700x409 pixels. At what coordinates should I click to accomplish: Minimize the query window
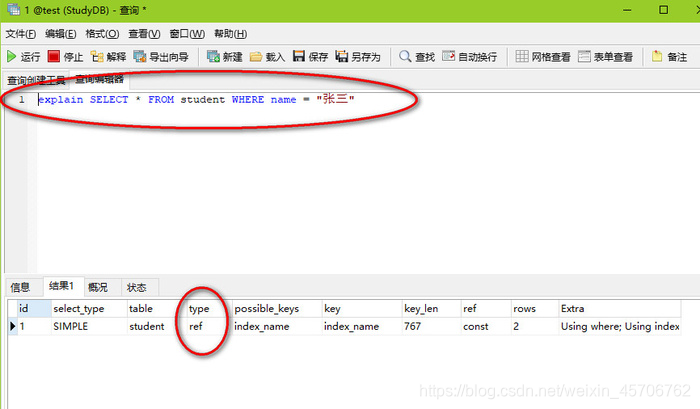pyautogui.click(x=627, y=10)
